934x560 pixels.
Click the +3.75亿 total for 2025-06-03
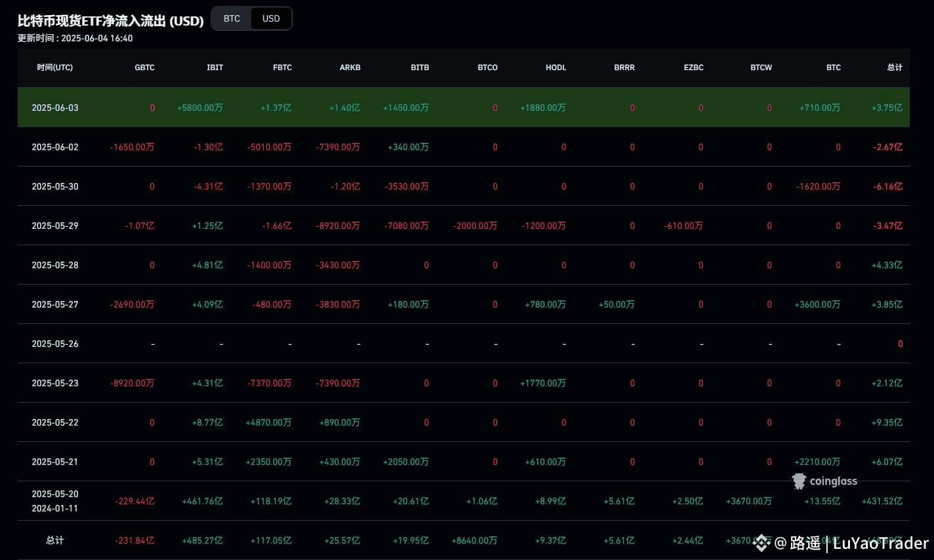887,108
